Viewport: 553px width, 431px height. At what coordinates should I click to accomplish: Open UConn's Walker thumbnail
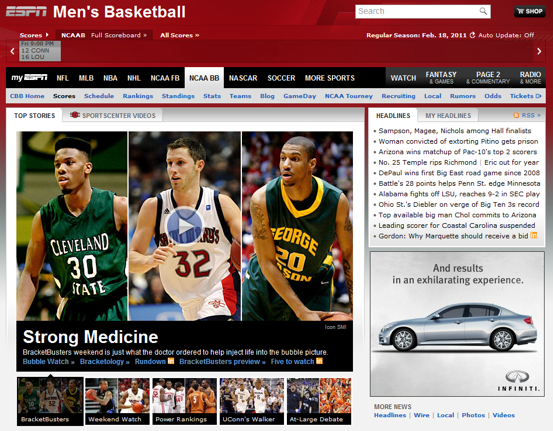click(252, 401)
